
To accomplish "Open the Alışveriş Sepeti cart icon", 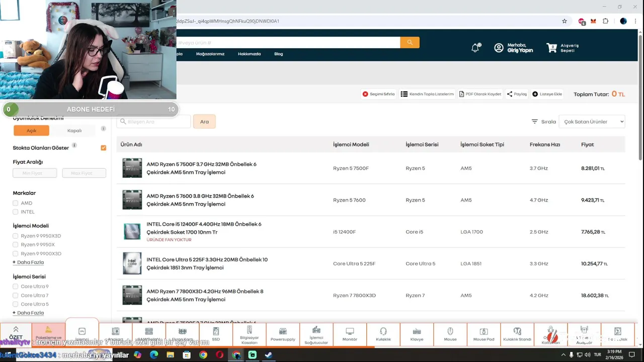I will pos(552,48).
